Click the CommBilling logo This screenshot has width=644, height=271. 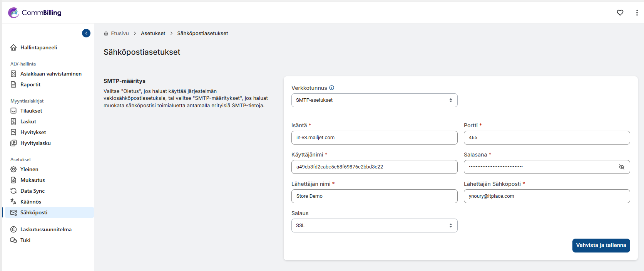[35, 13]
